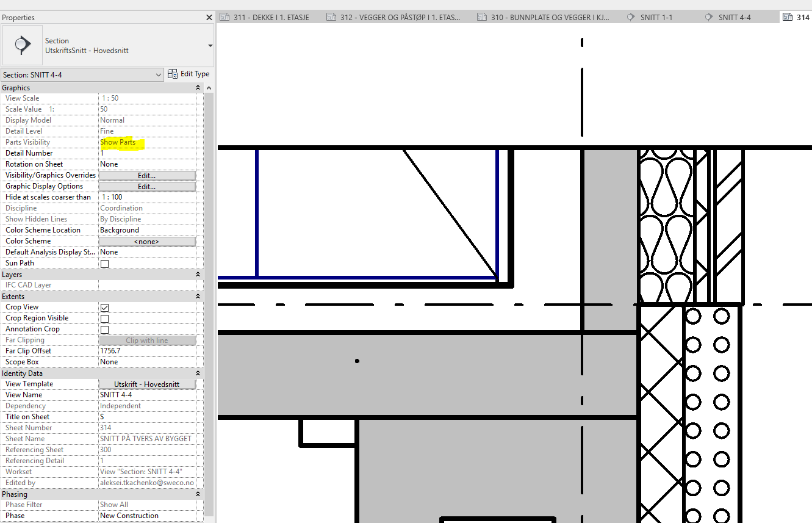Click the greyed Clip with line button
Image resolution: width=812 pixels, height=523 pixels.
[147, 341]
